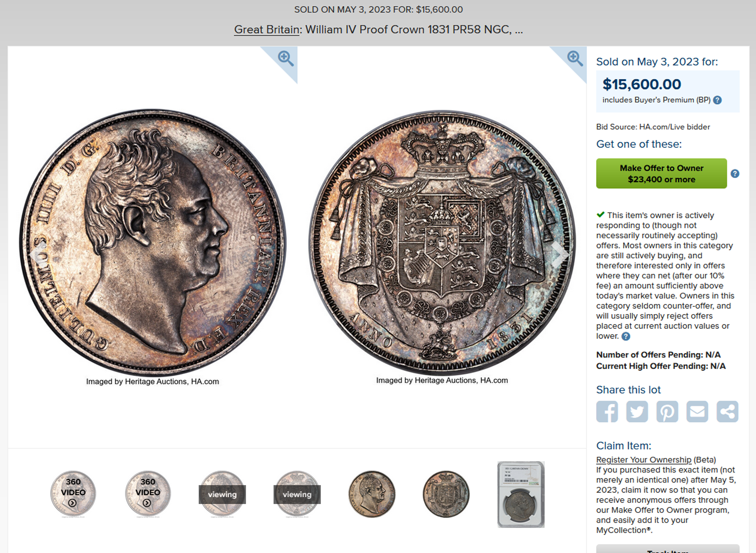Follow the Register Your Ownership link
This screenshot has width=756, height=553.
(x=644, y=460)
